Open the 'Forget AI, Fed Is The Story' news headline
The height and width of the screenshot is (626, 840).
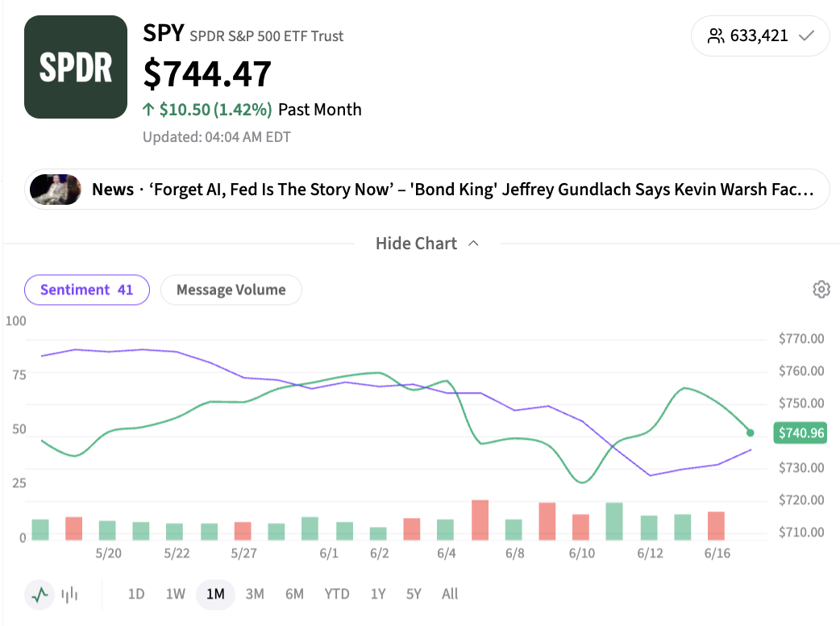(453, 190)
